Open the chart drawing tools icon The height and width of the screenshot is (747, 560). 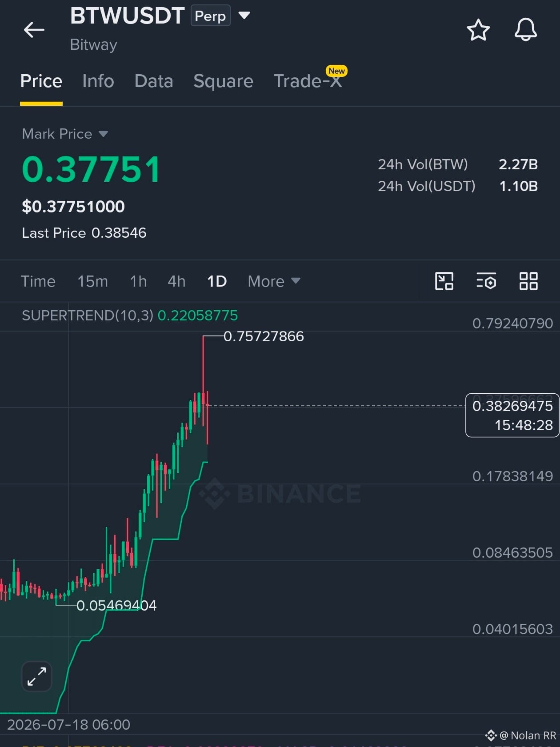[444, 281]
